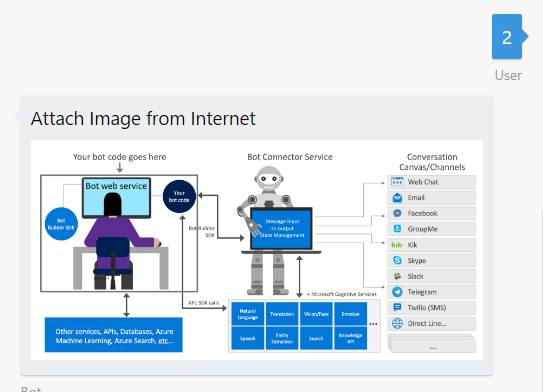Select the Attach Image from Internet title
Viewport: 543px width, 392px height.
[143, 118]
